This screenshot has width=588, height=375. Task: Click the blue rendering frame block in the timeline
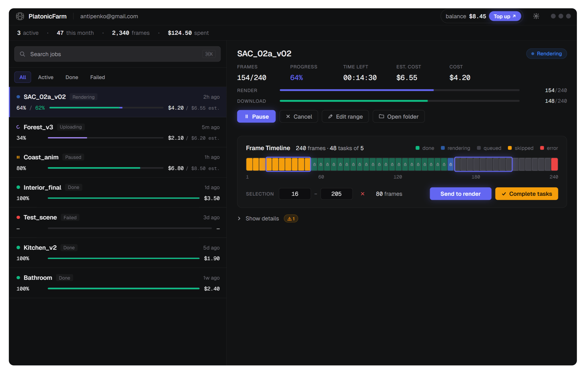(451, 164)
